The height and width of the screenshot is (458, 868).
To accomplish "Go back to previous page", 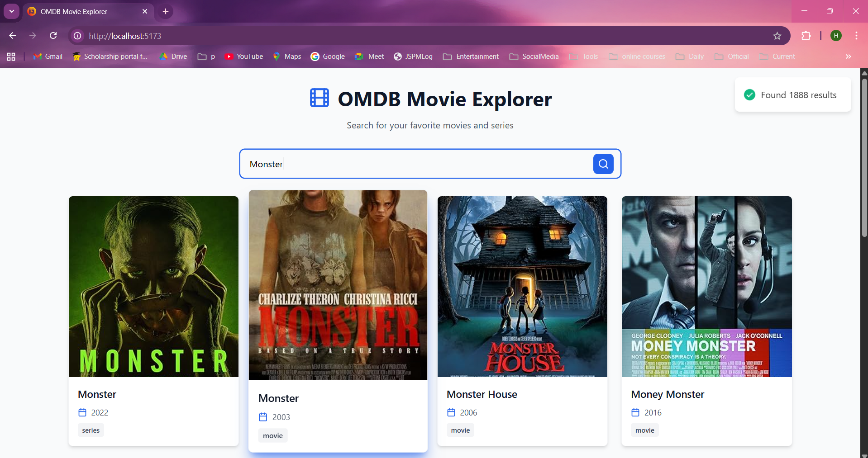I will [12, 36].
